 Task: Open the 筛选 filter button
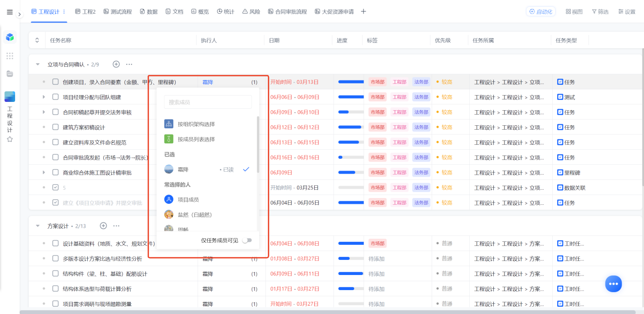600,12
